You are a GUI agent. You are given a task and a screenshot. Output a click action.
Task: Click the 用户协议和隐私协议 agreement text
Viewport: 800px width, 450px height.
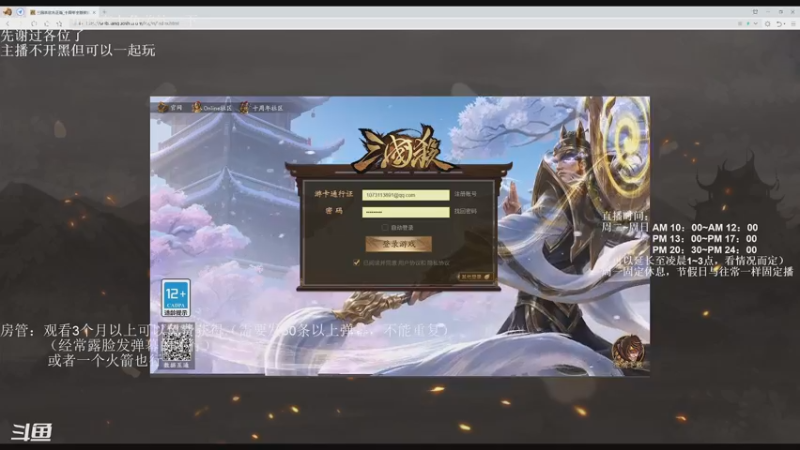click(424, 263)
